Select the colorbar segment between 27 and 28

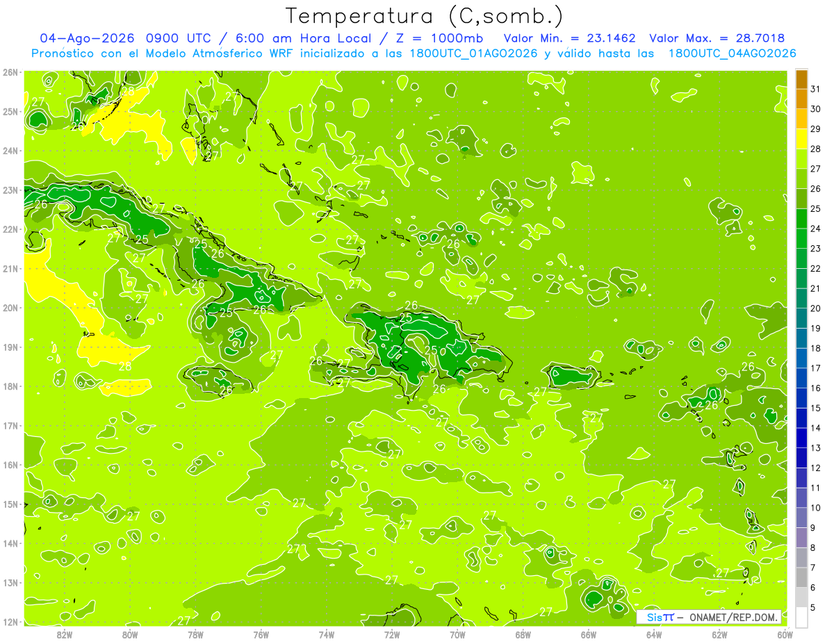coord(801,158)
